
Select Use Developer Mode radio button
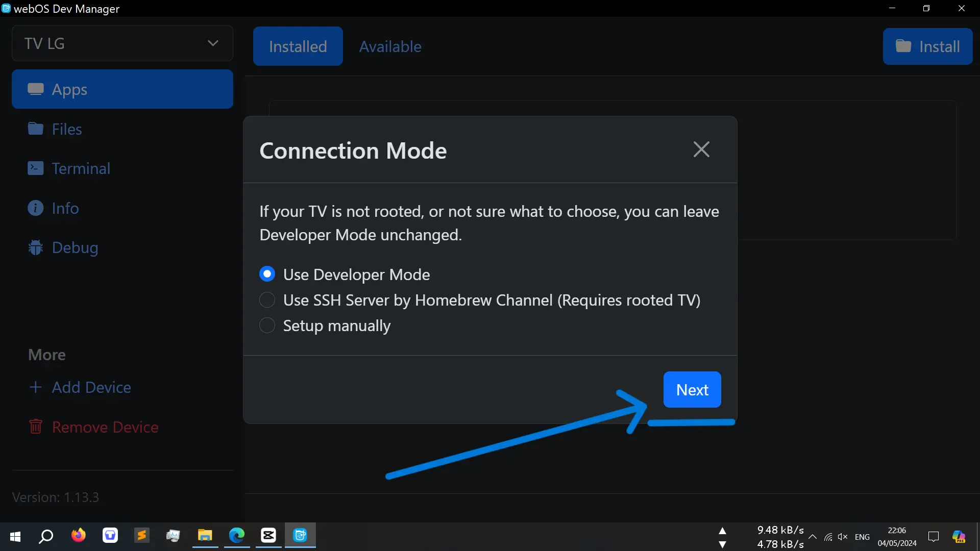tap(267, 274)
